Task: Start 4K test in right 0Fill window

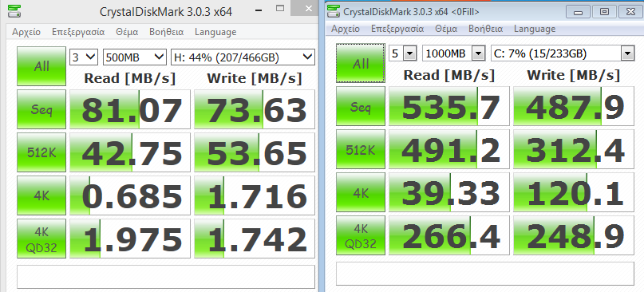Action: point(361,192)
